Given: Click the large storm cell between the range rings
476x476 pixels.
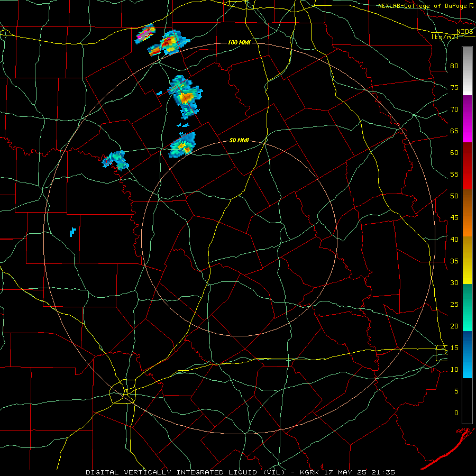Looking at the screenshot, I should 185,97.
